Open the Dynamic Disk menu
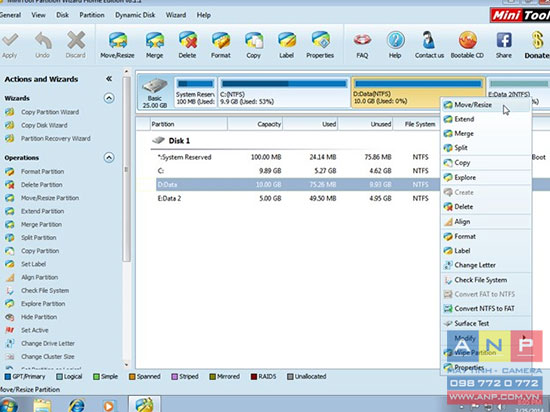 135,15
